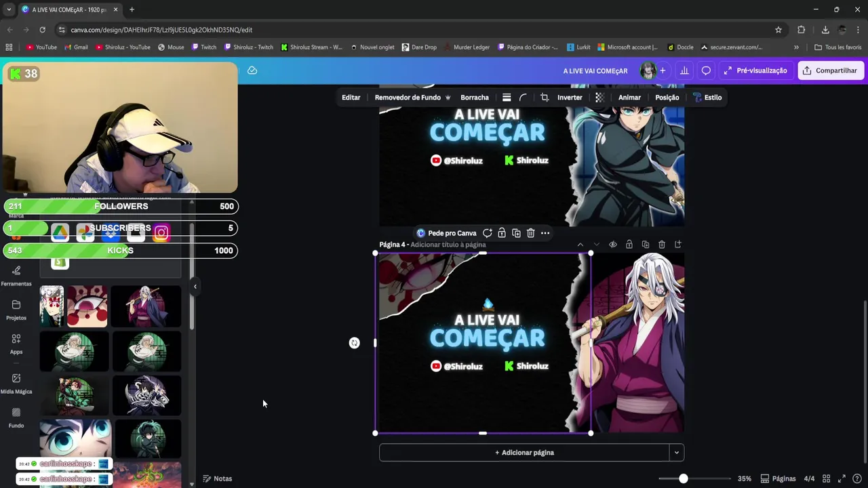Lock Página 4 with padlock icon

coord(629,245)
